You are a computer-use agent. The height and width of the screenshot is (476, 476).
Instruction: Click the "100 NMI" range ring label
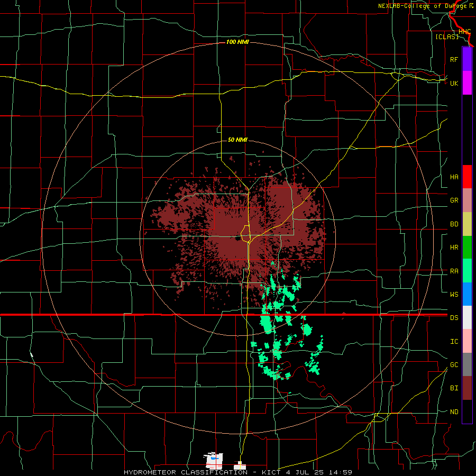pos(237,42)
